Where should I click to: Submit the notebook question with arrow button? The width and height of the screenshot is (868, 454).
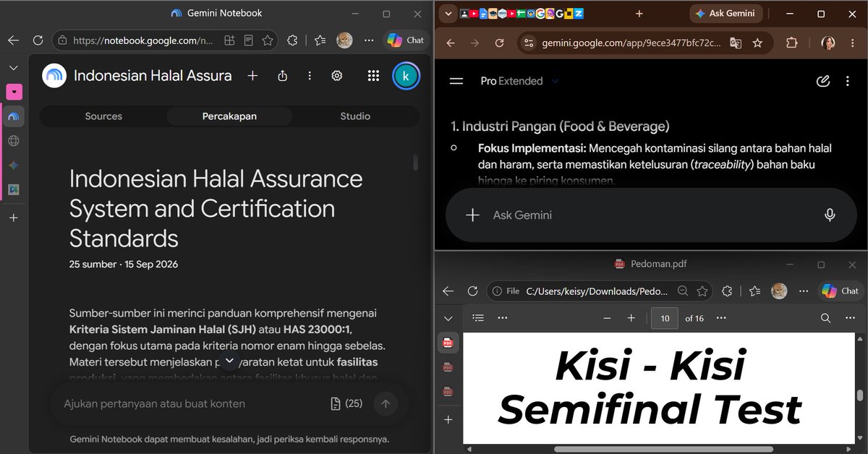click(x=386, y=404)
